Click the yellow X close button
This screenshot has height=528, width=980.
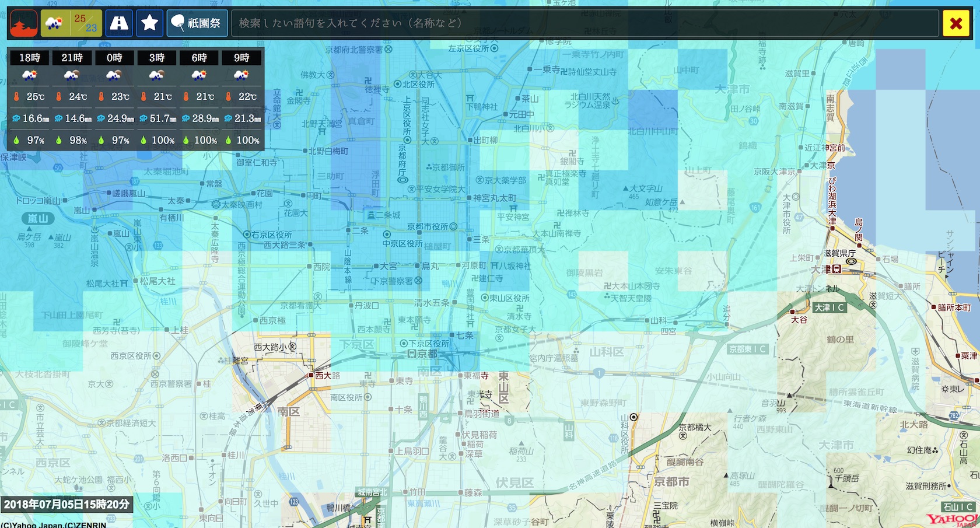coord(956,23)
